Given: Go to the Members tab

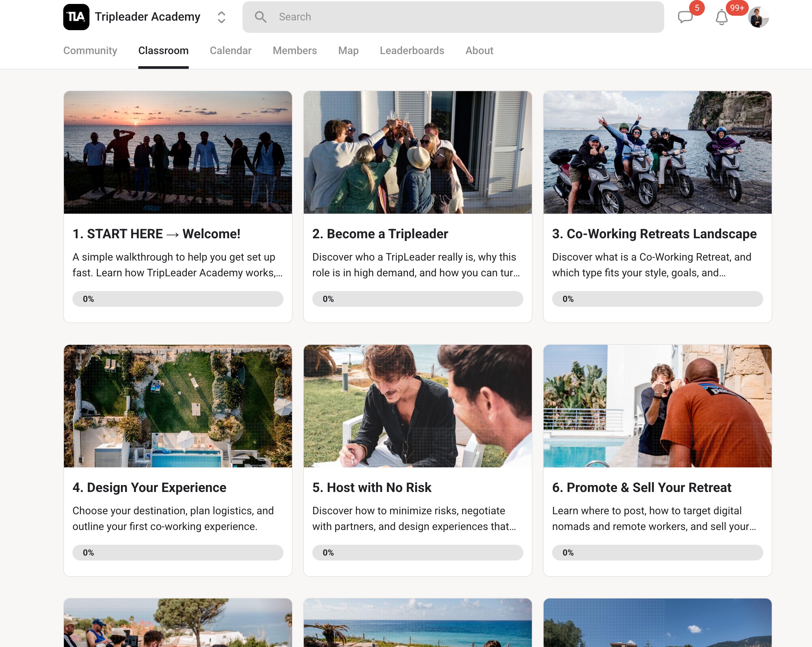Looking at the screenshot, I should tap(295, 50).
